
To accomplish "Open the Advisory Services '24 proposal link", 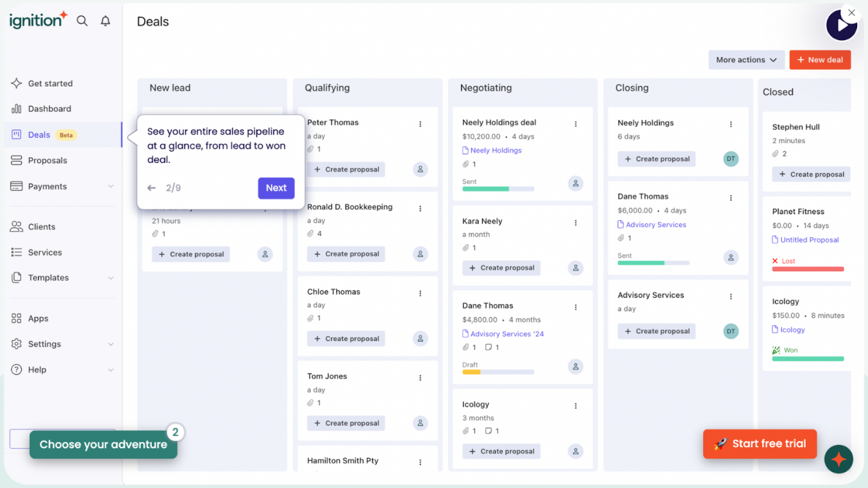I will [x=507, y=334].
